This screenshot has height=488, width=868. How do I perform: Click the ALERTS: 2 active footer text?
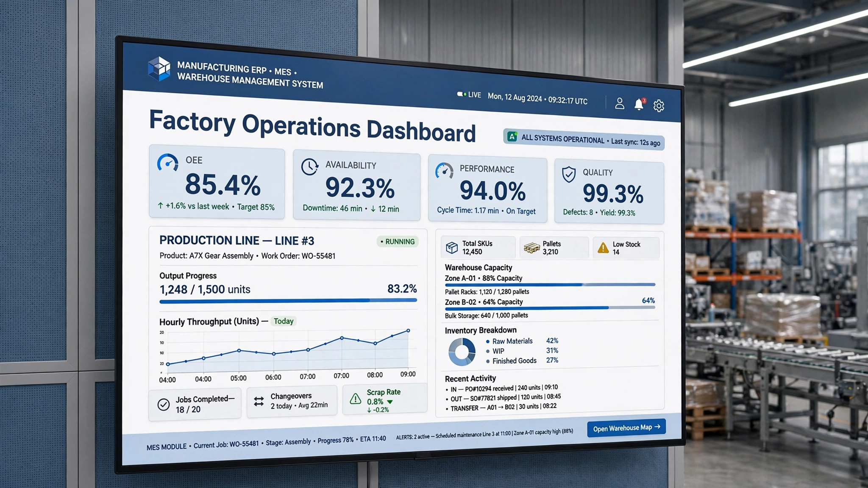[x=413, y=437]
